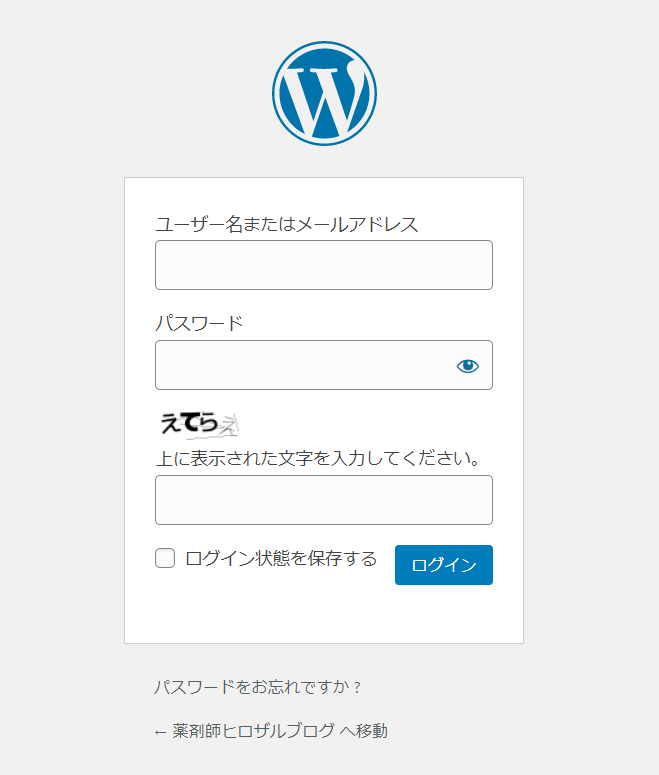
Task: Click the question mark ending password link
Action: pyautogui.click(x=357, y=688)
